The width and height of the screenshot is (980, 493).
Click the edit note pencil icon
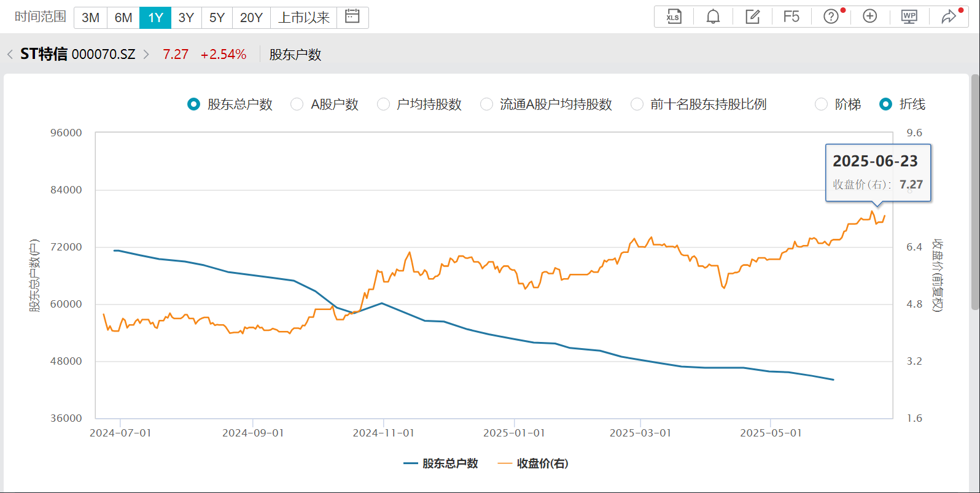coord(752,17)
